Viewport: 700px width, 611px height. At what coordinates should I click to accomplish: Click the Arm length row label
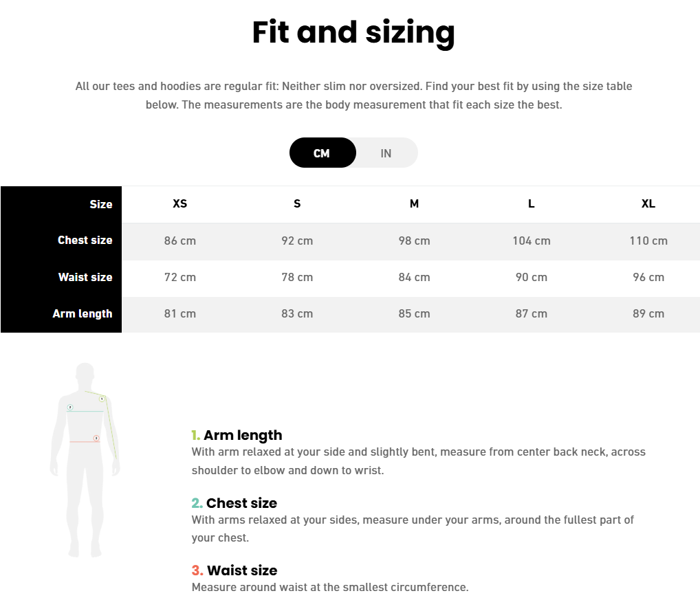pyautogui.click(x=83, y=314)
